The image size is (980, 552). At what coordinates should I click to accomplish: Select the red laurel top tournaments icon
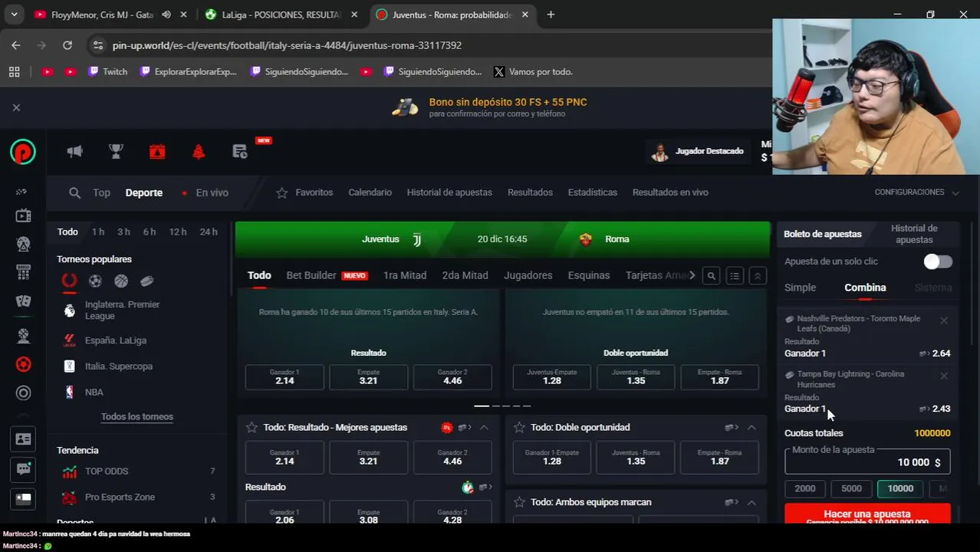tap(69, 281)
